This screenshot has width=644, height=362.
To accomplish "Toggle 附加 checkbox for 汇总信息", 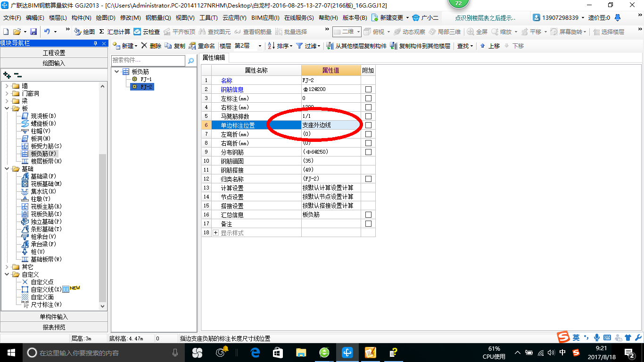I will tap(368, 214).
